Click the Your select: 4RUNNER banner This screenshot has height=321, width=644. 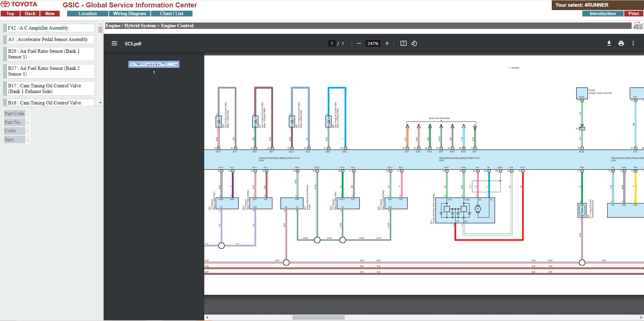click(598, 5)
